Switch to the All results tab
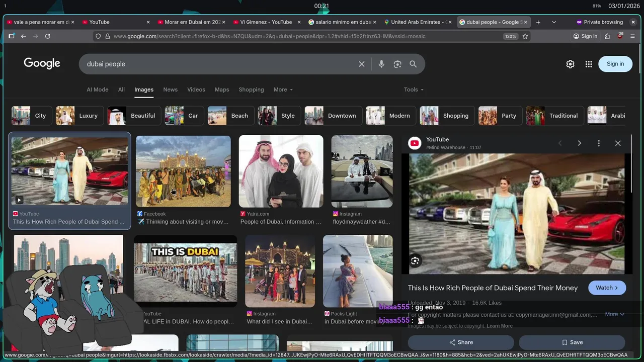The height and width of the screenshot is (362, 644). (121, 89)
